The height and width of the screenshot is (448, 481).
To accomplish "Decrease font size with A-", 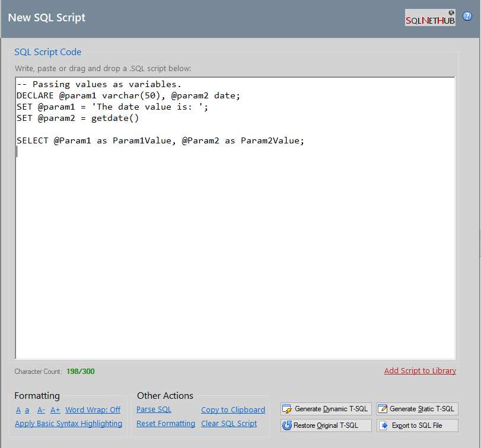I will [41, 409].
